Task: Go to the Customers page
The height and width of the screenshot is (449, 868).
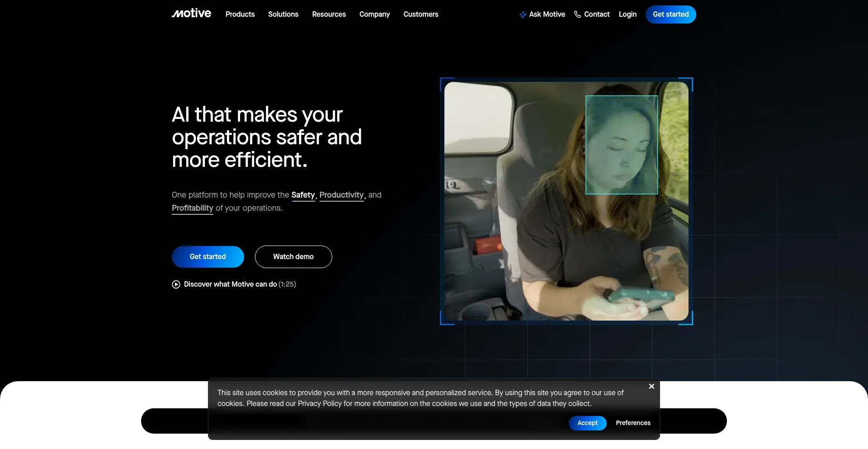Action: click(420, 14)
